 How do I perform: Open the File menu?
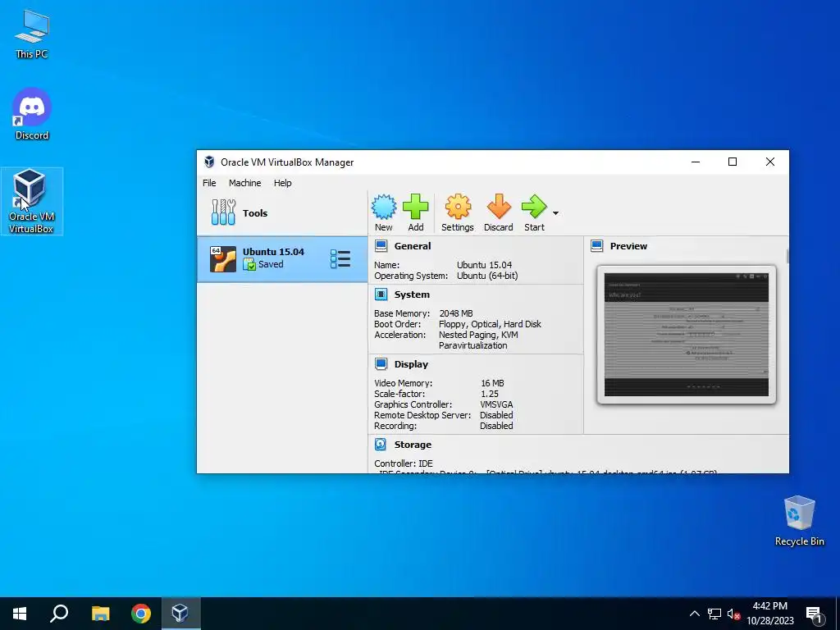point(209,183)
